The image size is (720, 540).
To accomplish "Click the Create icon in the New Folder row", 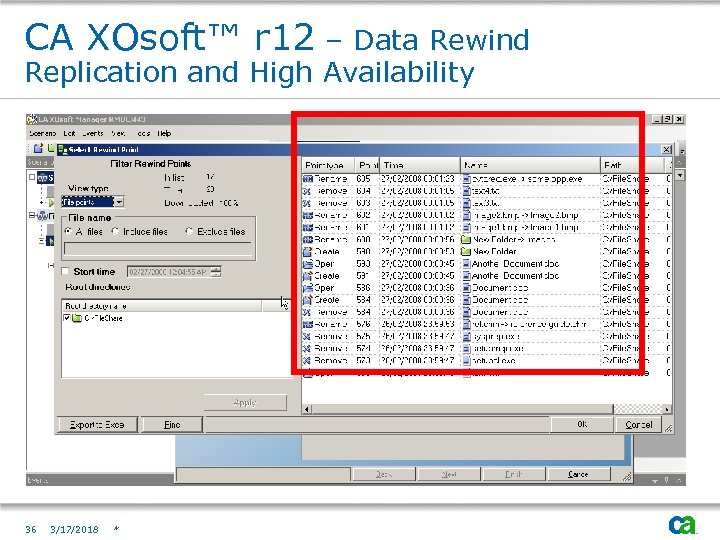I will (x=308, y=251).
